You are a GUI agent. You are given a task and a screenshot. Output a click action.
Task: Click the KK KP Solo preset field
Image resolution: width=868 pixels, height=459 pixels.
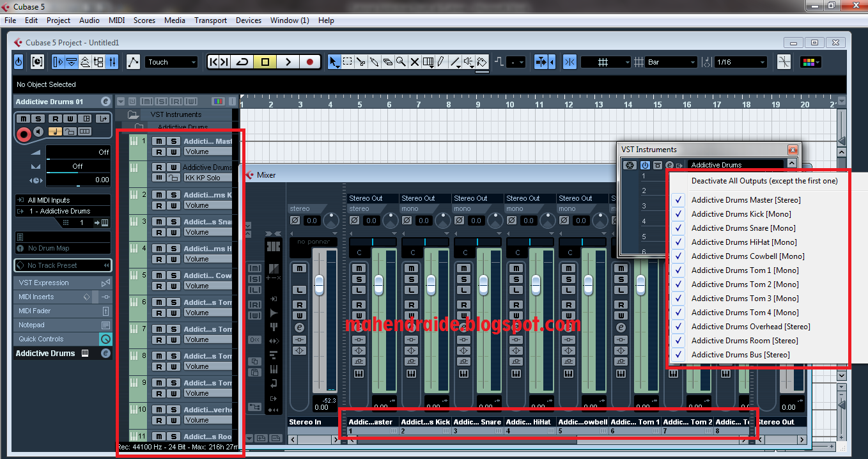[207, 178]
